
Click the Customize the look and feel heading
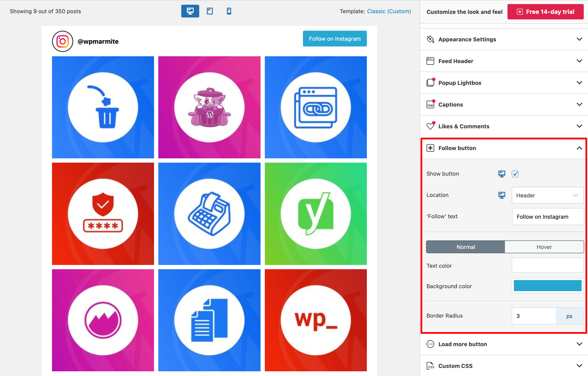(464, 12)
